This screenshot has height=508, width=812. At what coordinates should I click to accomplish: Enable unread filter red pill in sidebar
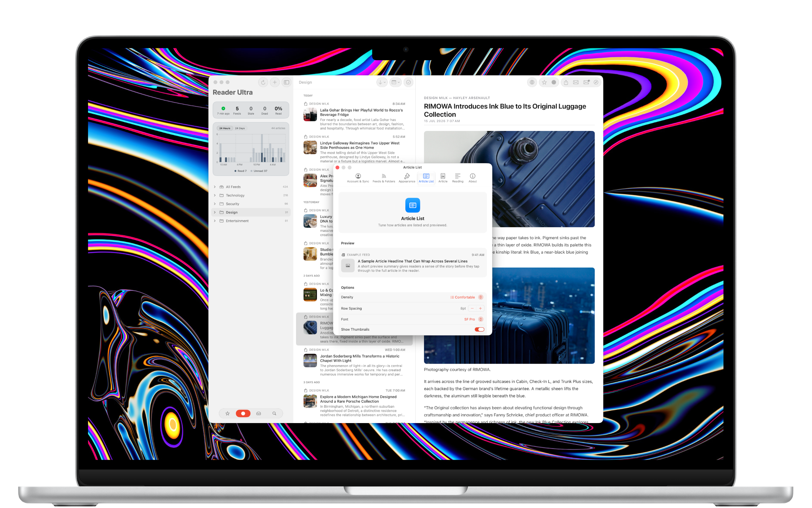243,413
